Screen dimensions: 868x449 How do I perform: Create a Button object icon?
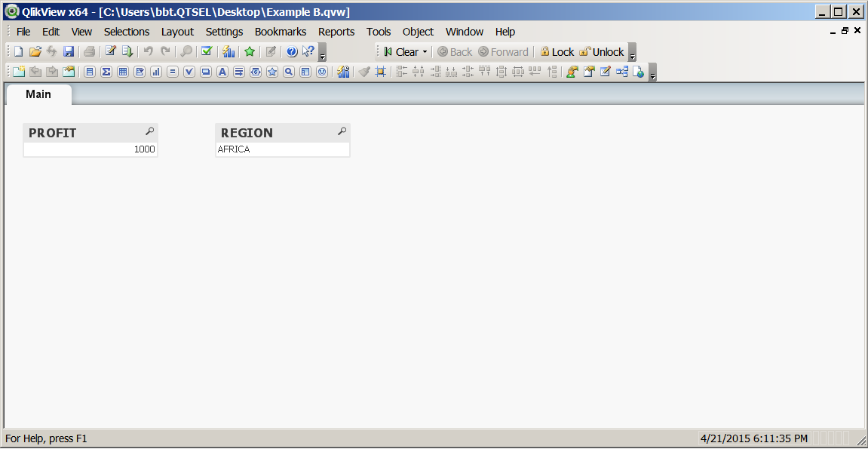206,72
